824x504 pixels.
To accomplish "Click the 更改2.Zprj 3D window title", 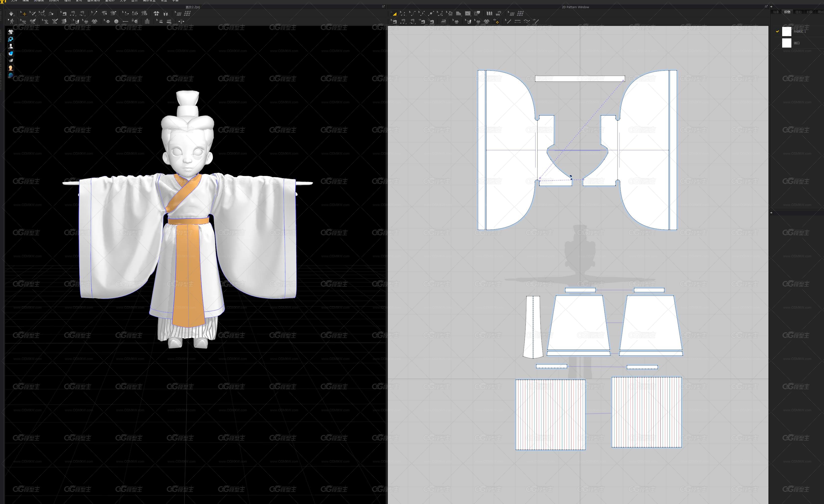I will (x=193, y=7).
